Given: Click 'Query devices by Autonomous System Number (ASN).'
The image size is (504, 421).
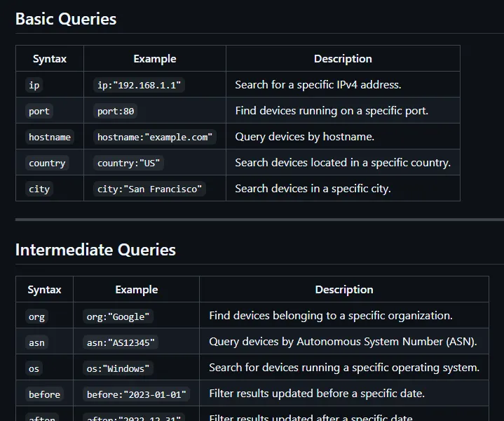Looking at the screenshot, I should [x=343, y=342].
